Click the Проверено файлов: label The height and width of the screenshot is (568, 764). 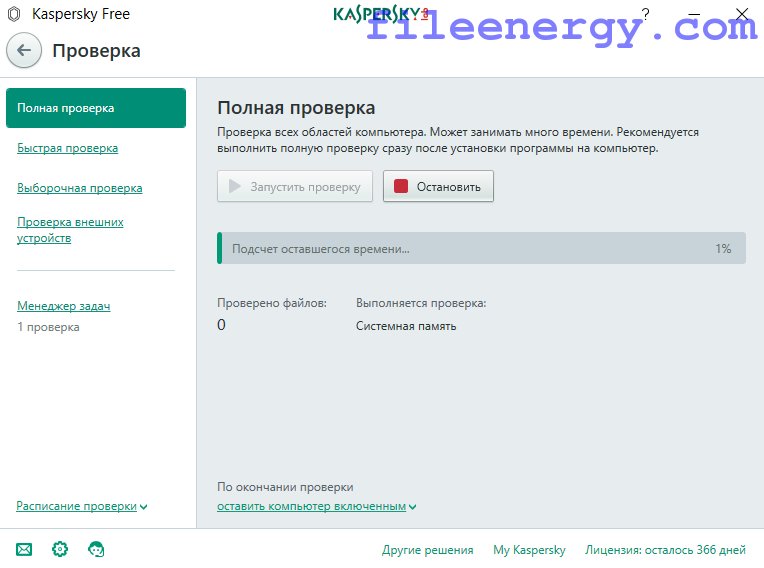[272, 303]
